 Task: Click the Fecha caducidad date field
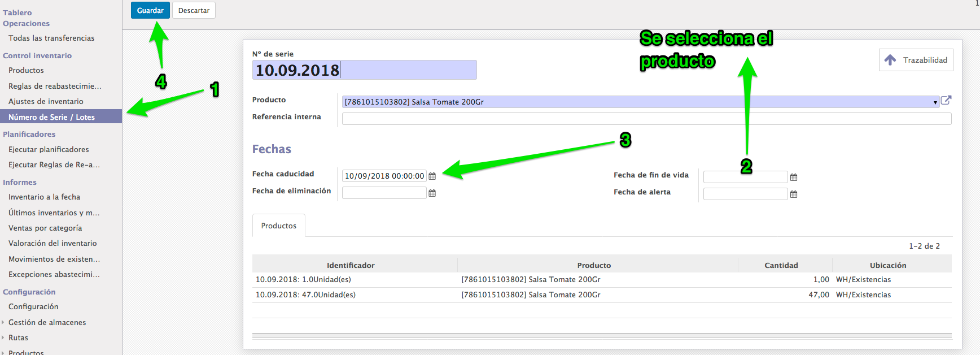point(384,176)
